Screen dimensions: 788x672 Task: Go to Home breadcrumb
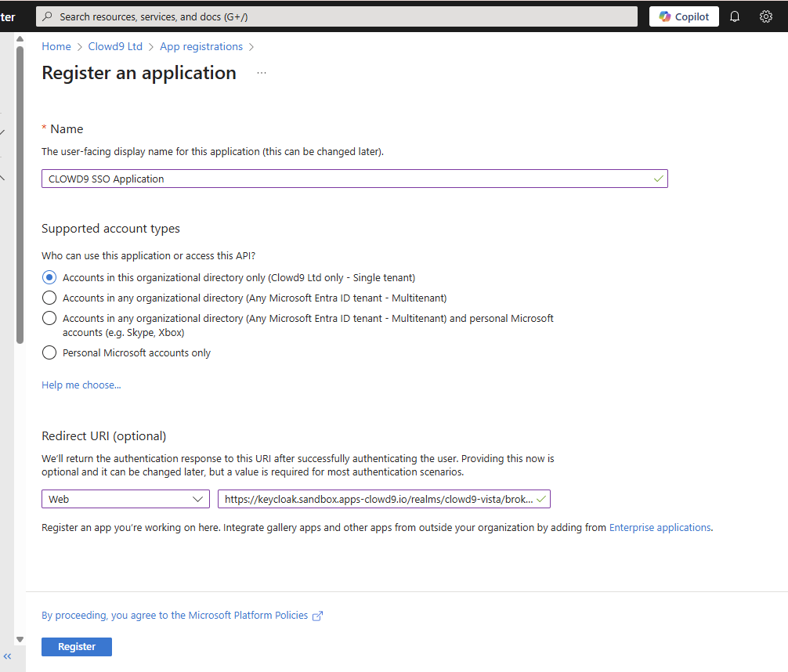pyautogui.click(x=56, y=47)
